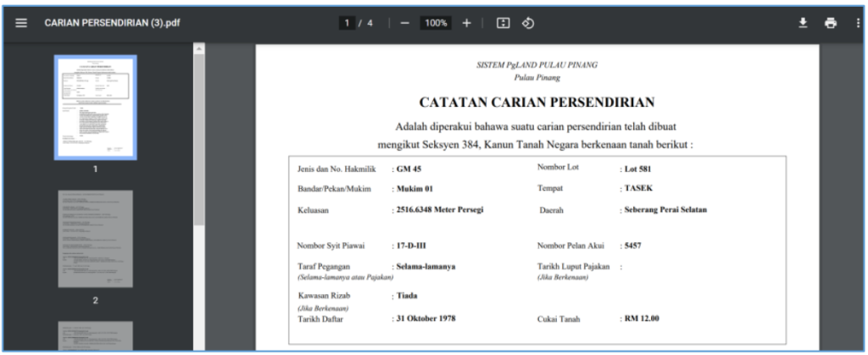Click the 100% zoom level field
868x355 pixels.
click(436, 23)
